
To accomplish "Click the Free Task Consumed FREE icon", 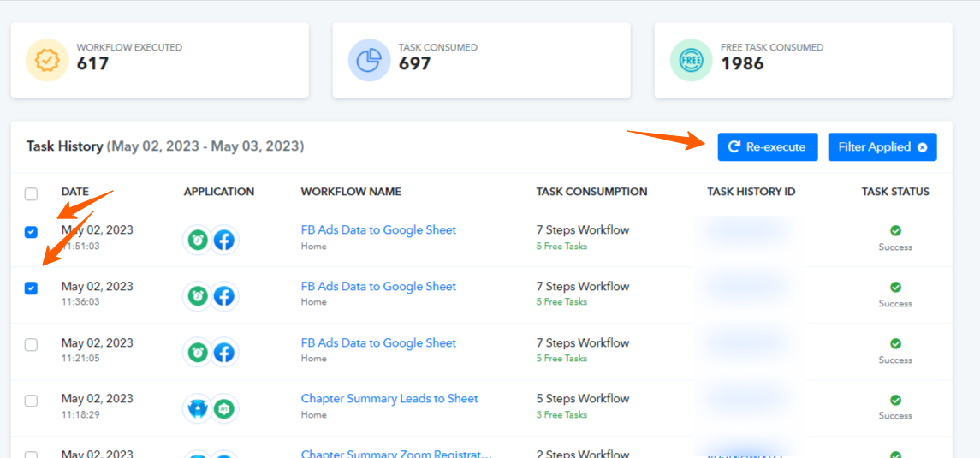I will pyautogui.click(x=691, y=60).
